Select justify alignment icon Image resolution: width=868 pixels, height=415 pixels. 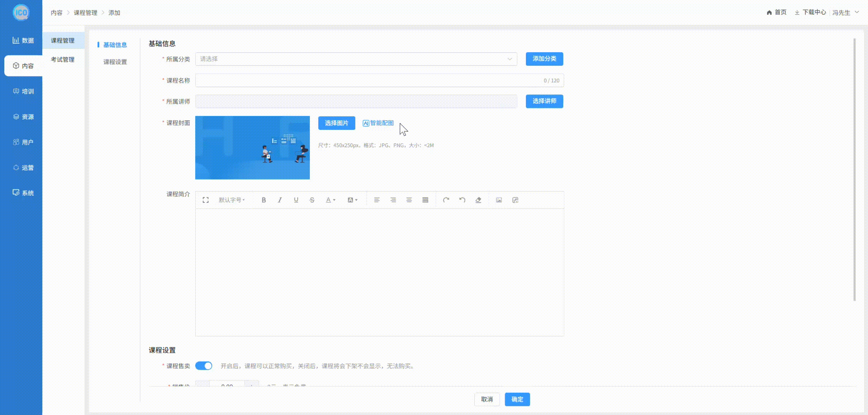point(425,200)
